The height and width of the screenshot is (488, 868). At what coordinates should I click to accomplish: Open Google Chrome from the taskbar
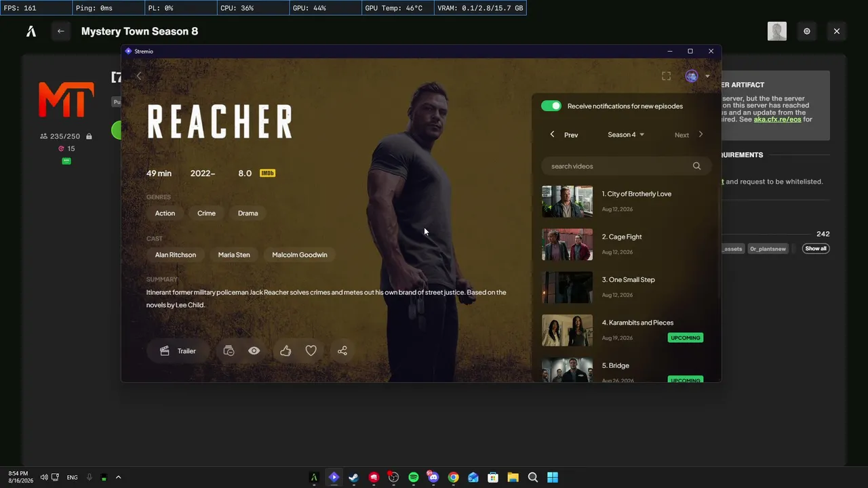pyautogui.click(x=454, y=477)
